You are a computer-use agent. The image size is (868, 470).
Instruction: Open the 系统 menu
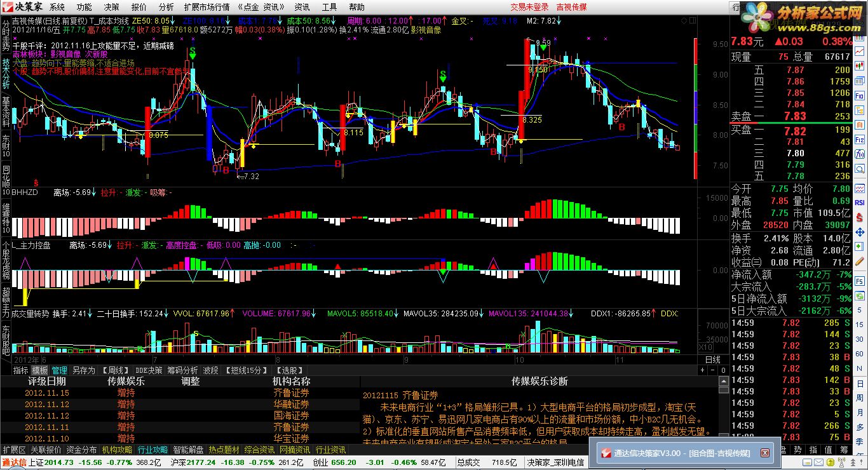pos(57,7)
